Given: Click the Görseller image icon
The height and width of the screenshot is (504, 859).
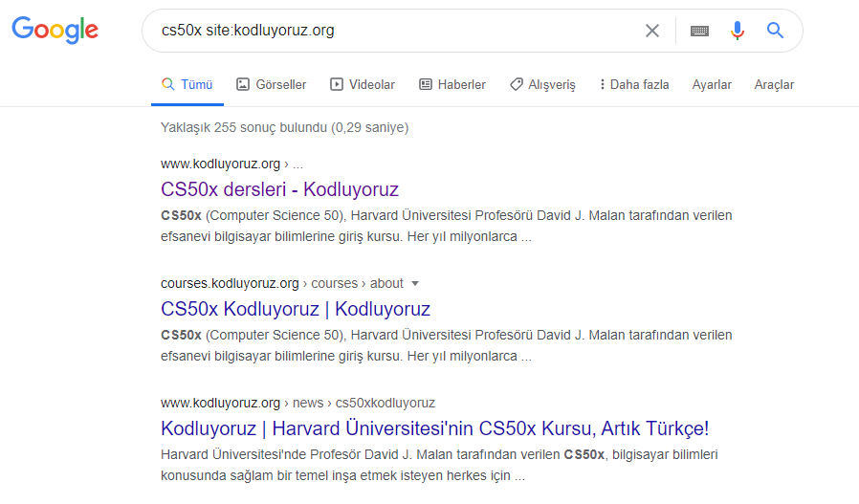Looking at the screenshot, I should (243, 84).
